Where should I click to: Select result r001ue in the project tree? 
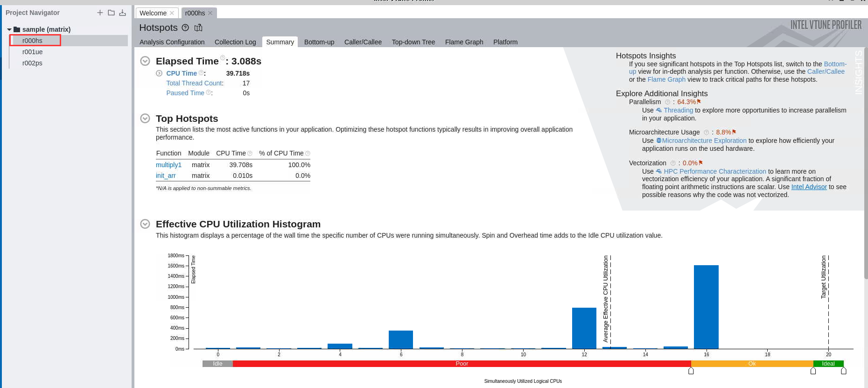point(32,52)
